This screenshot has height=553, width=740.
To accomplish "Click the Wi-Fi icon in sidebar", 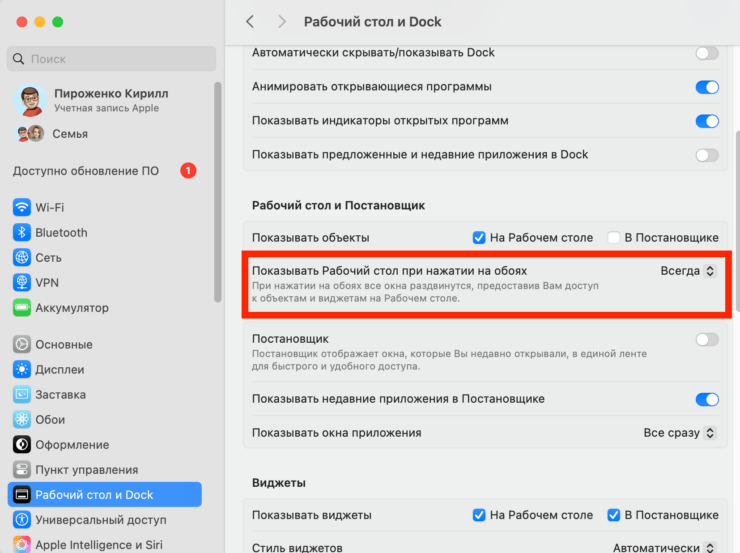I will (x=22, y=208).
